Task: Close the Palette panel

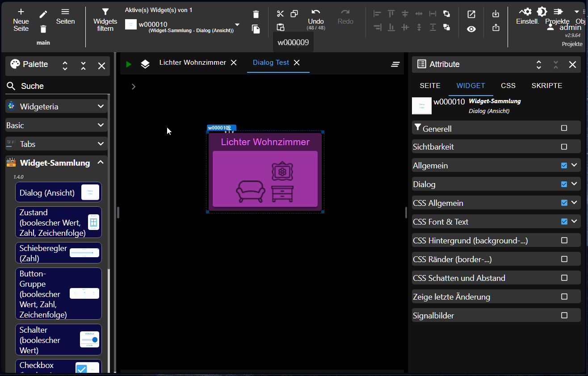Action: coord(101,66)
